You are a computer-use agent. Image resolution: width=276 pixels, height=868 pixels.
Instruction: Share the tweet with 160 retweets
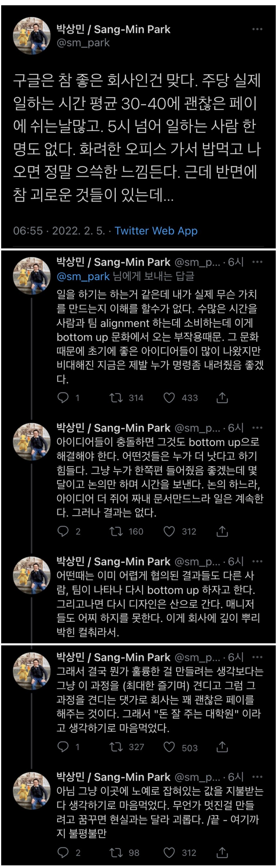point(222,531)
